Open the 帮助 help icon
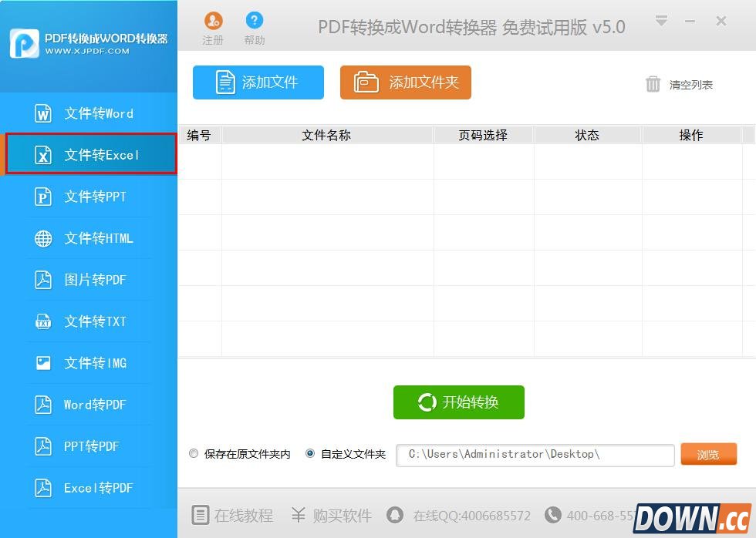Image resolution: width=756 pixels, height=538 pixels. 255,22
